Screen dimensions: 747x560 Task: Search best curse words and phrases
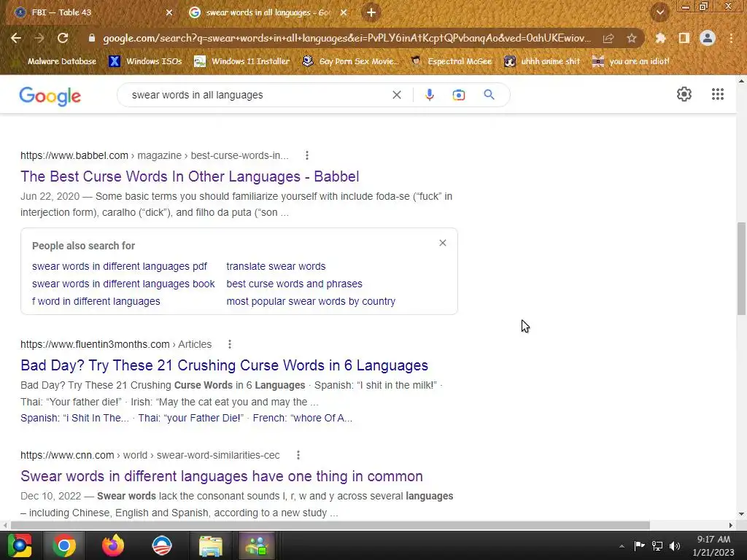[x=294, y=284]
